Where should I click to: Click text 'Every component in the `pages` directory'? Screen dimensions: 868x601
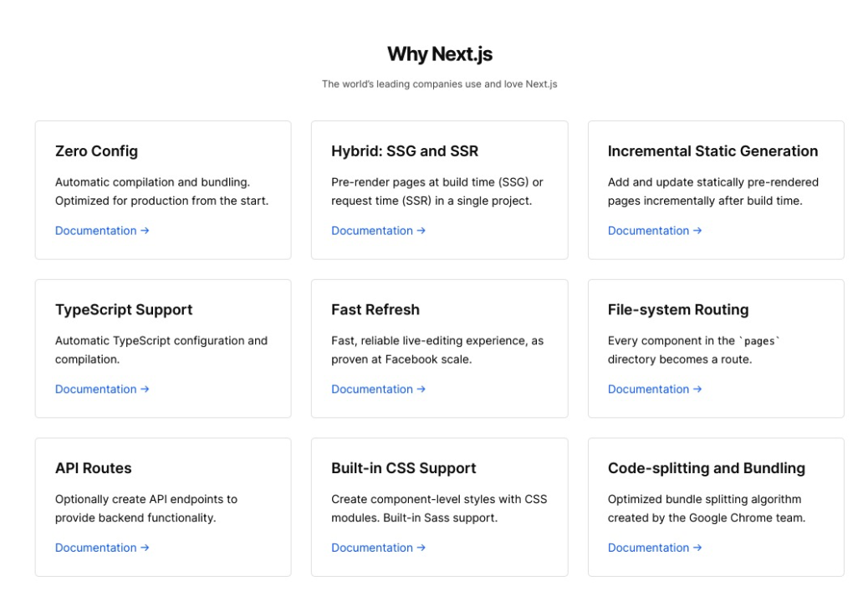[x=693, y=349]
